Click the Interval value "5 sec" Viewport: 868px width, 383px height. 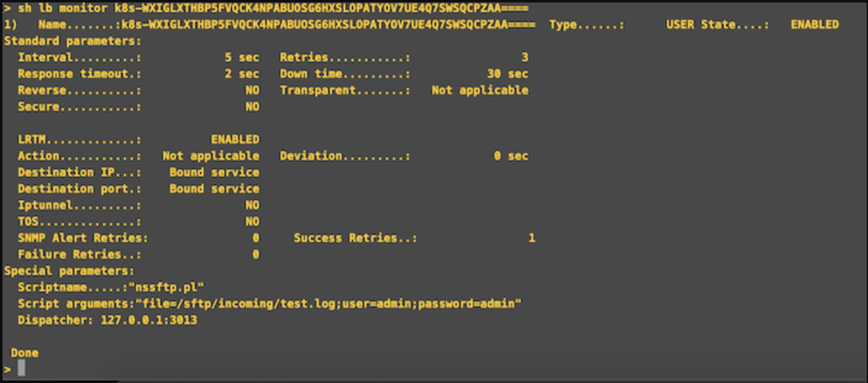(x=242, y=57)
